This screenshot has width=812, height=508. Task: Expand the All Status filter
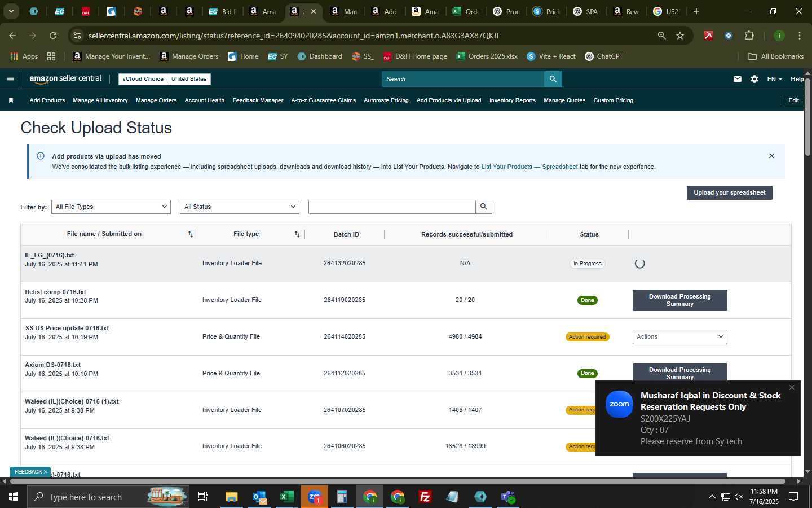pos(240,207)
